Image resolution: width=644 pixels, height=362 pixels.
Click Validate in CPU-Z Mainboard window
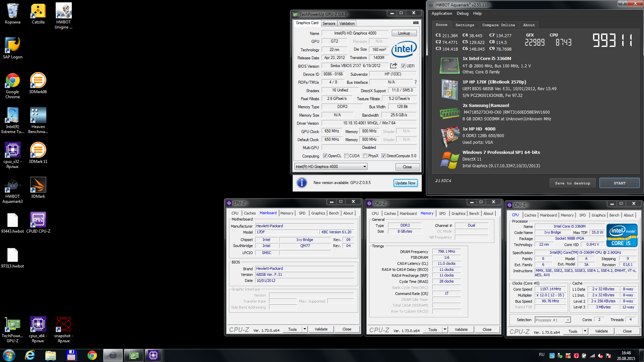click(321, 329)
